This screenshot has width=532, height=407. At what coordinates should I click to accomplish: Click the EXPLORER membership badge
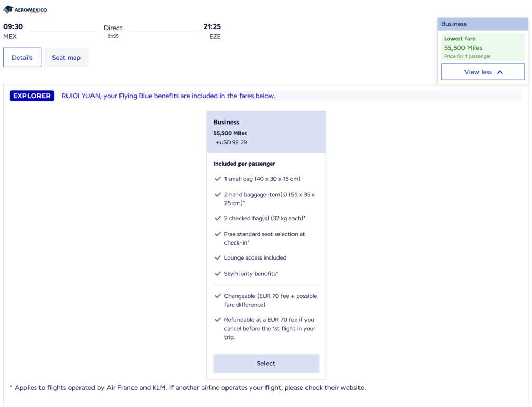(x=32, y=96)
